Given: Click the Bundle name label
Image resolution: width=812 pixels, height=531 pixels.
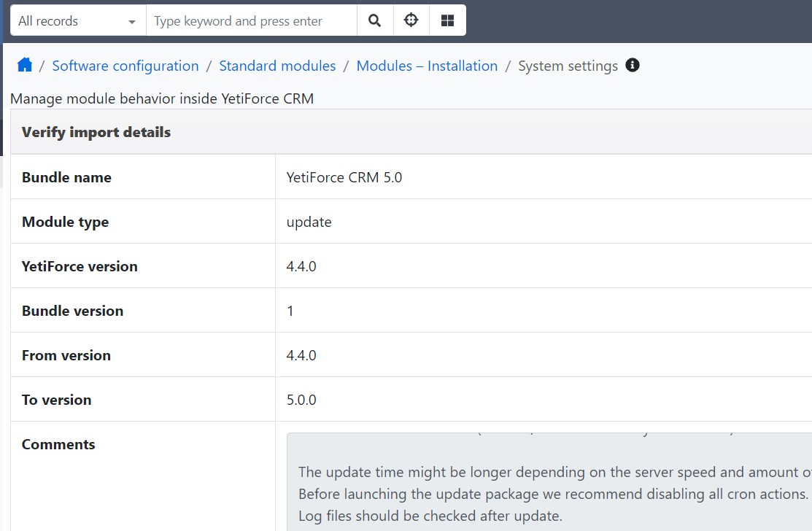Looking at the screenshot, I should [x=67, y=177].
